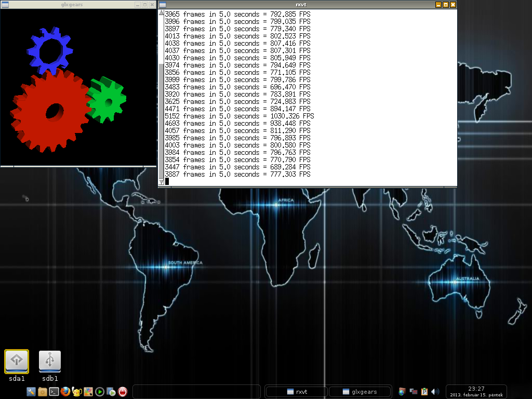Switch to rxvt in the taskbar
This screenshot has width=532, height=399.
(x=296, y=392)
